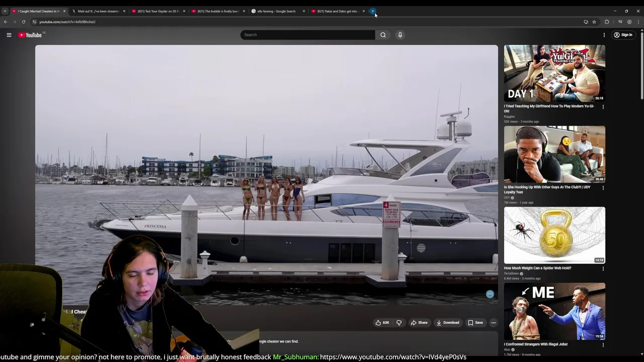This screenshot has width=644, height=362.
Task: Click the scrollbar up arrow
Action: (641, 30)
